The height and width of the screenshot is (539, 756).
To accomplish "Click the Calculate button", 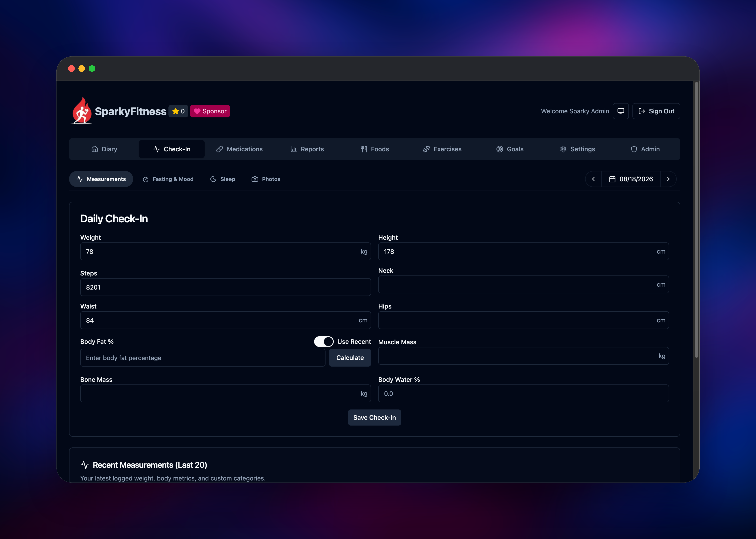I will (x=350, y=358).
